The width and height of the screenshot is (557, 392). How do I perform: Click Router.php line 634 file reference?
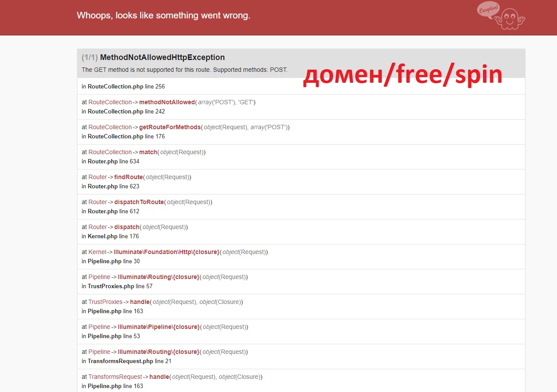113,161
